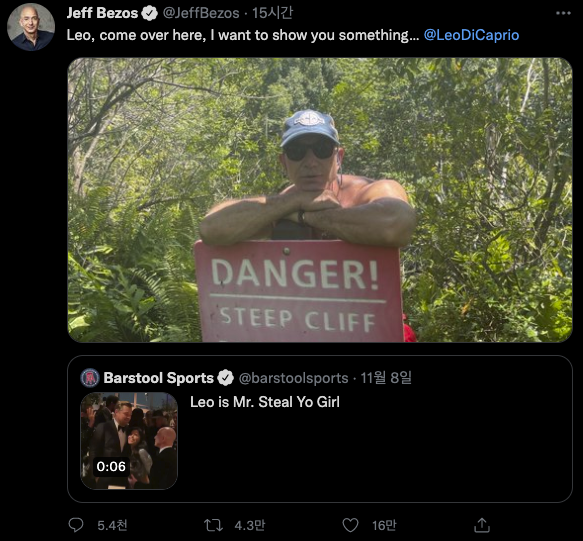Enlarge the DANGER steep cliff photo

(x=320, y=200)
